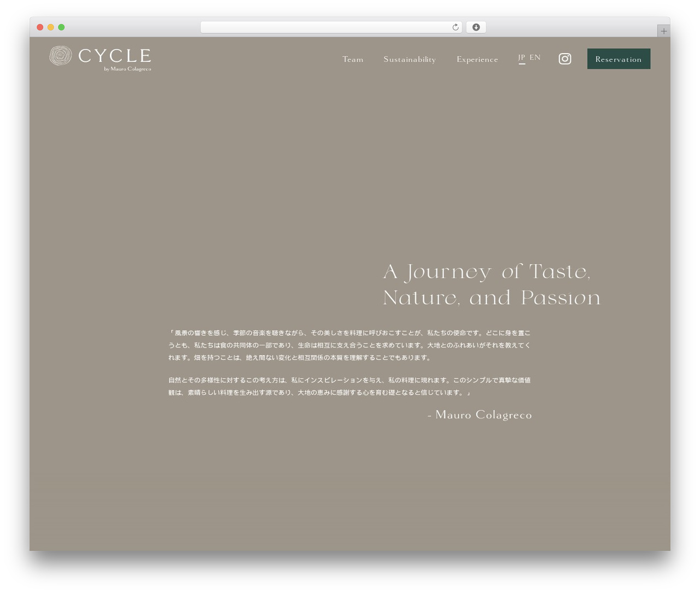Minimize the window with the yellow button
The height and width of the screenshot is (593, 700).
(51, 27)
